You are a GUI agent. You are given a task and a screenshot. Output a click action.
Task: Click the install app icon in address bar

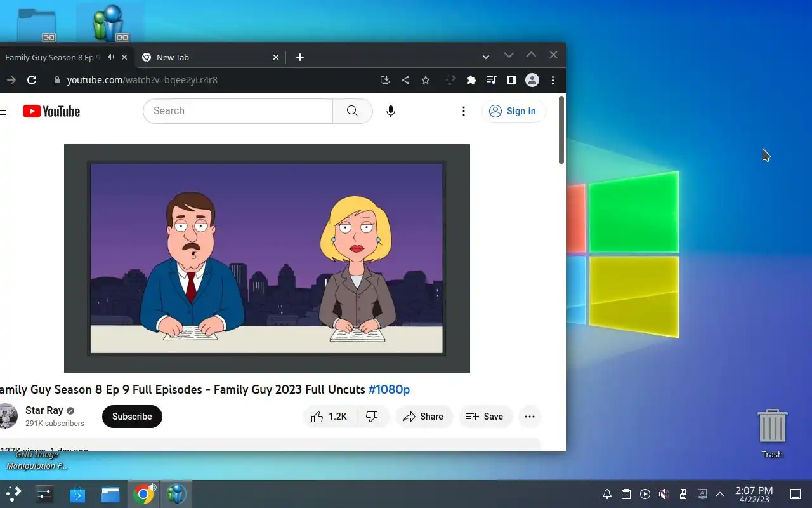tap(384, 80)
